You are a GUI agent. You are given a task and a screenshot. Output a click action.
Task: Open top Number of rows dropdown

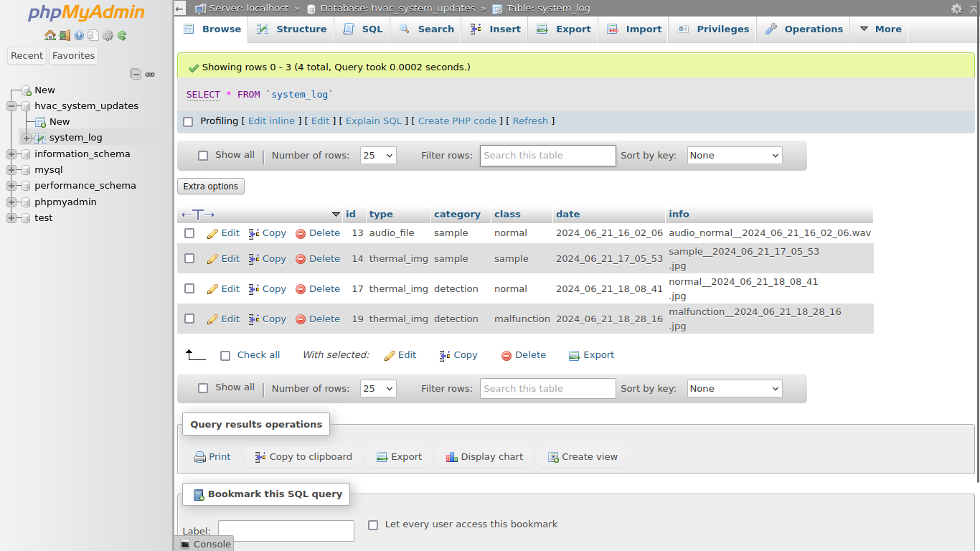tap(378, 156)
